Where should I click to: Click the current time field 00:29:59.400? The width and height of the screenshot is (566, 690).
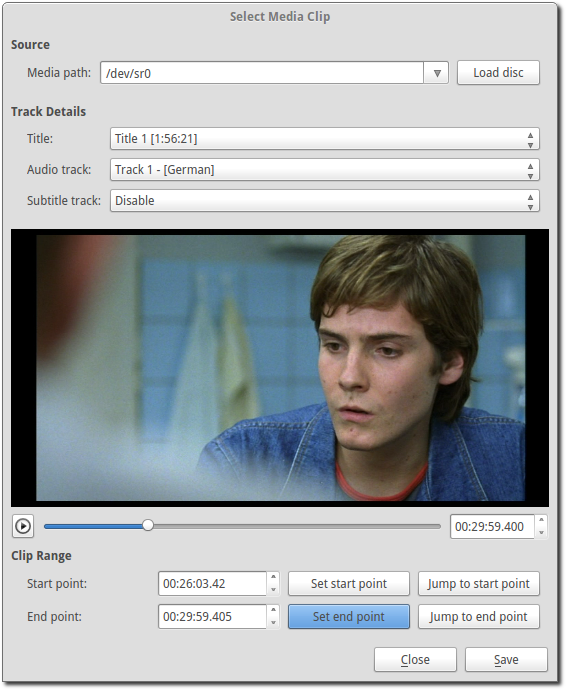pos(492,527)
